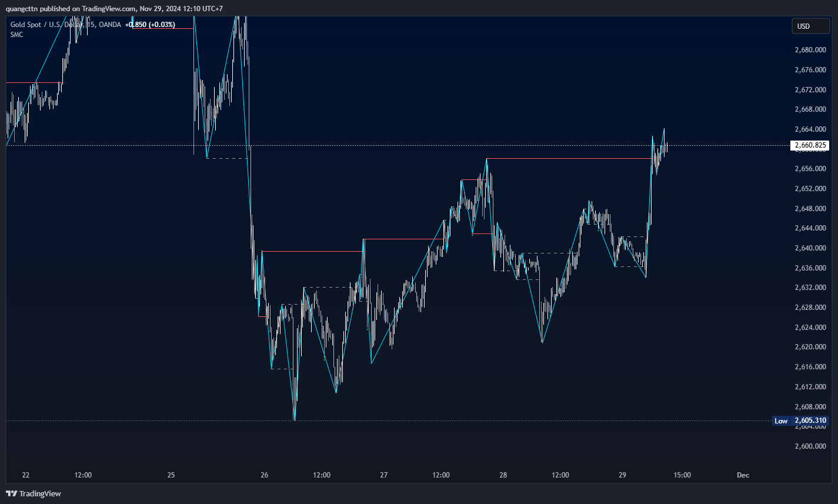
Task: Click the 2,605.310 low price value
Action: pyautogui.click(x=810, y=421)
